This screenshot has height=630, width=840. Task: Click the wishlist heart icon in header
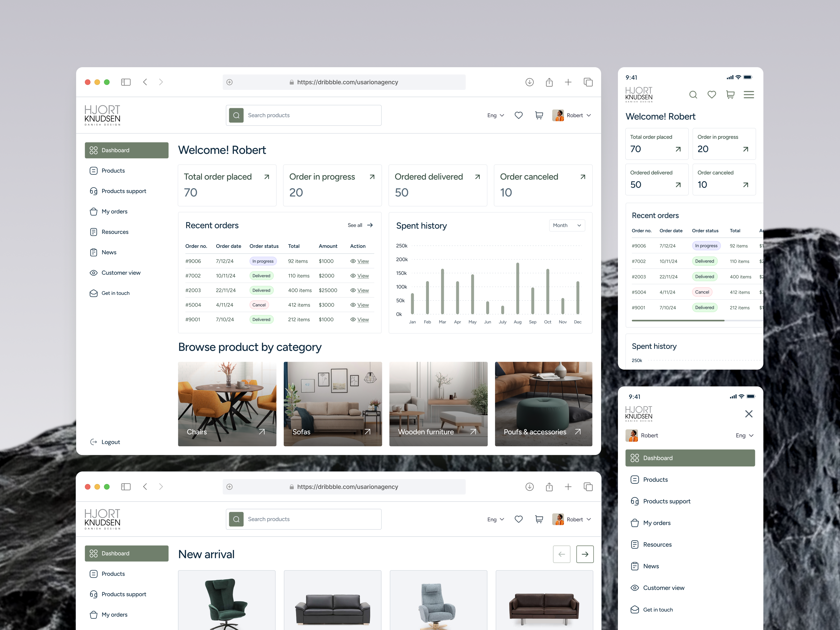pos(519,115)
